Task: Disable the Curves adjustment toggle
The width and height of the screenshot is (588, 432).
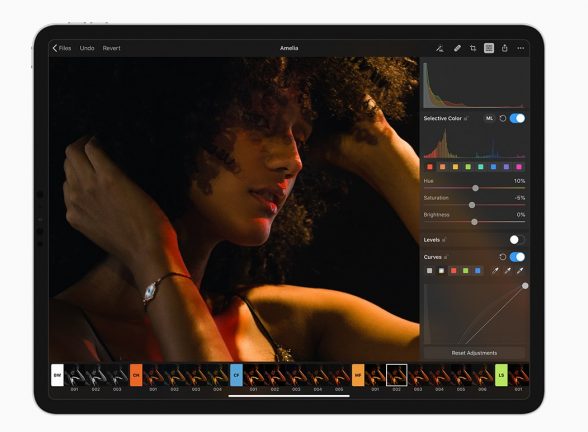Action: [517, 257]
